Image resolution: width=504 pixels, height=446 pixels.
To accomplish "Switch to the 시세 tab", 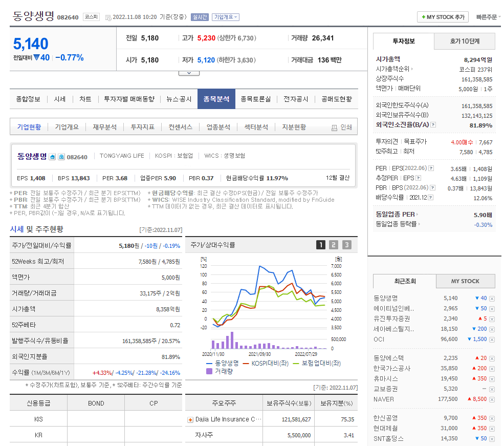I will (x=60, y=99).
